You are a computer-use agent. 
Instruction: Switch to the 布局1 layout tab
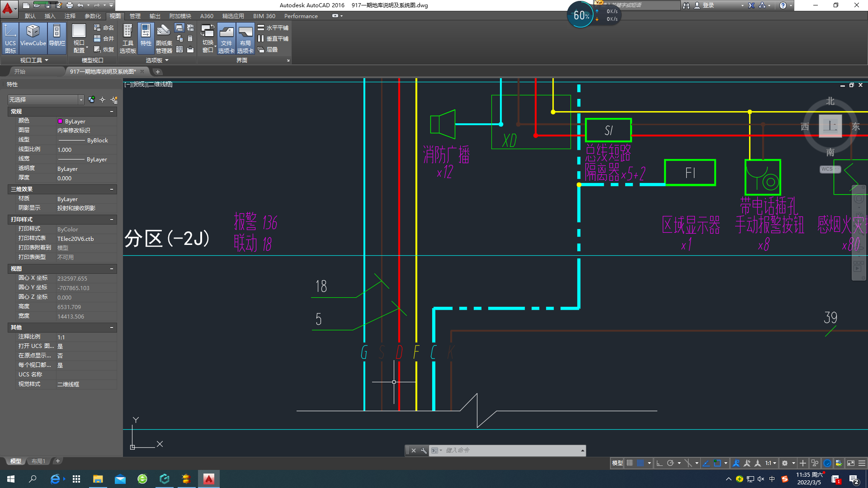click(x=38, y=461)
